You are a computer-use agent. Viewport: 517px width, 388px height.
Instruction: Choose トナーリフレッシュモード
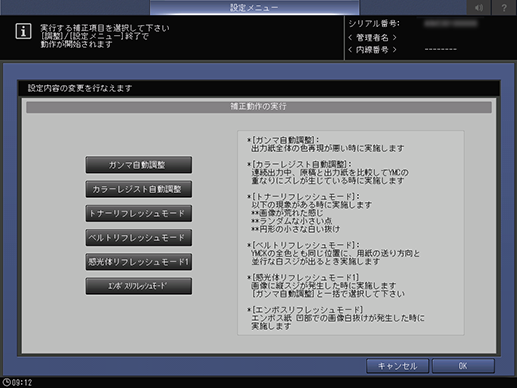[x=139, y=213]
